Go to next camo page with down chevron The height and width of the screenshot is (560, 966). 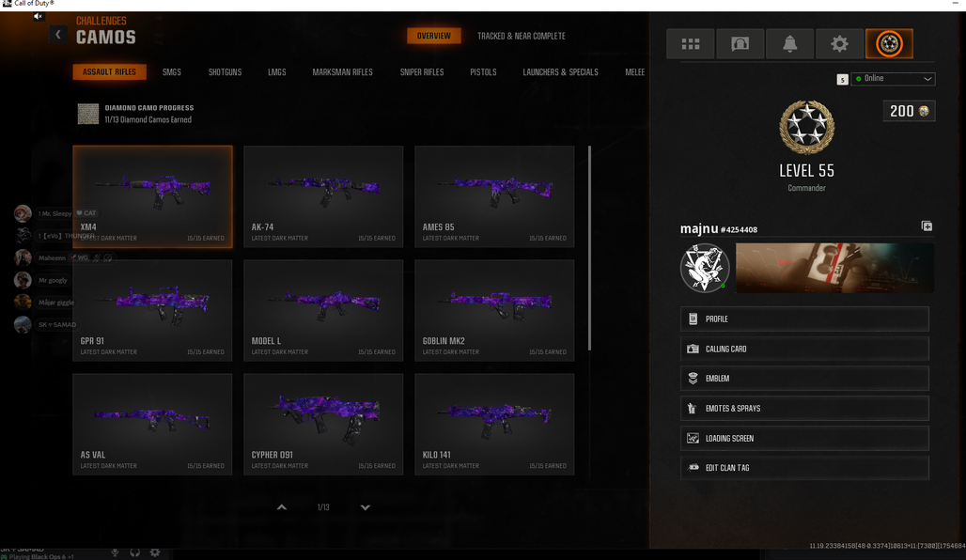click(366, 507)
